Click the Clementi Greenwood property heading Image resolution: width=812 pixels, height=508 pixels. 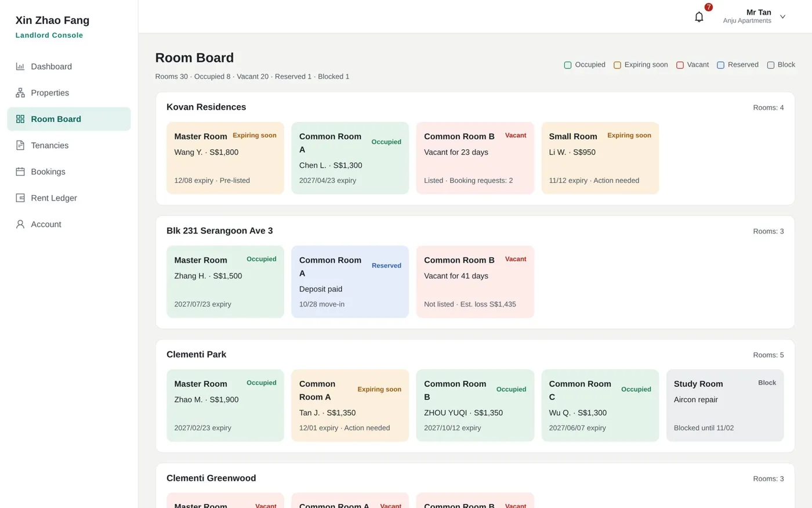[x=211, y=478]
